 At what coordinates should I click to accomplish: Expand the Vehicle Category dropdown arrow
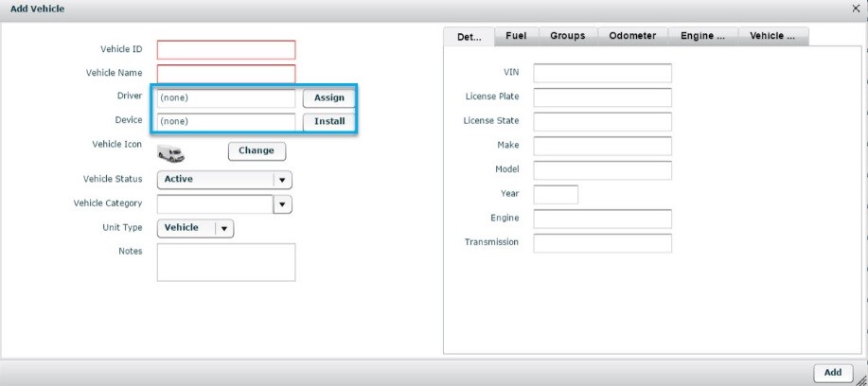[283, 204]
